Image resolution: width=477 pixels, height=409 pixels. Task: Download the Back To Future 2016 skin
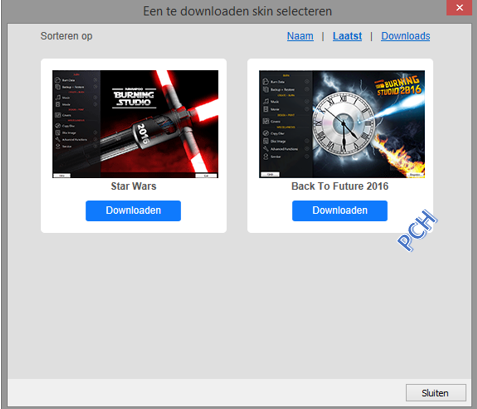pyautogui.click(x=340, y=211)
